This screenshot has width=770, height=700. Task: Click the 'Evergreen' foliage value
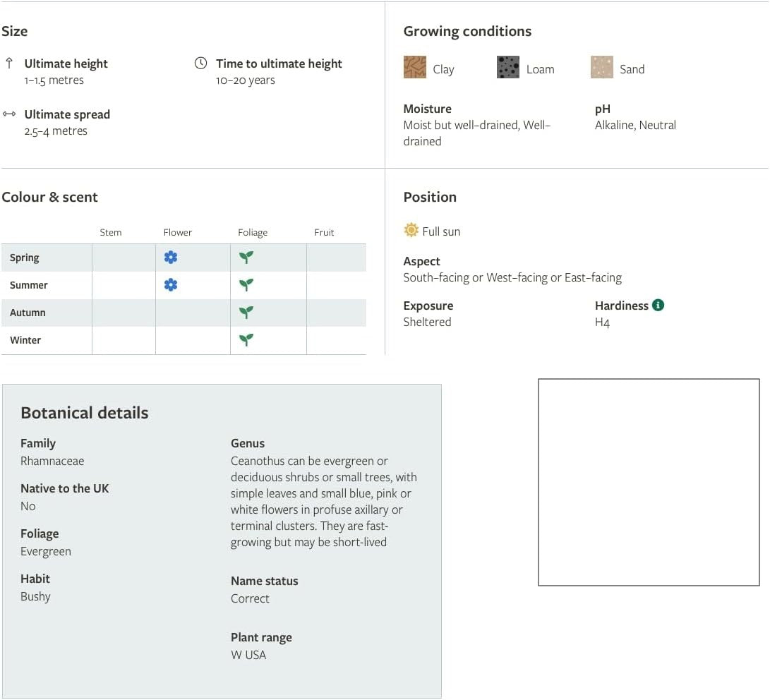coord(46,552)
